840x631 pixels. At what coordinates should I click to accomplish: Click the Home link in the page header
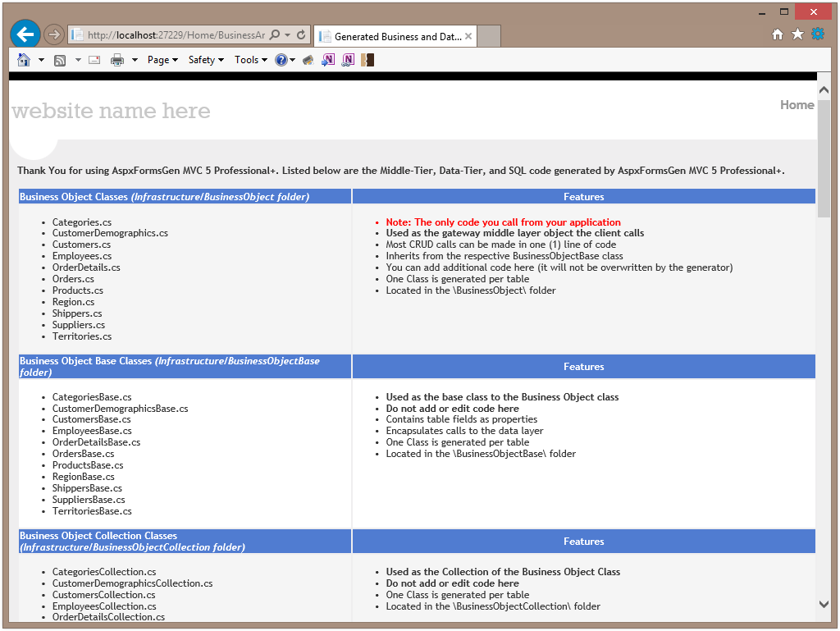[x=797, y=105]
